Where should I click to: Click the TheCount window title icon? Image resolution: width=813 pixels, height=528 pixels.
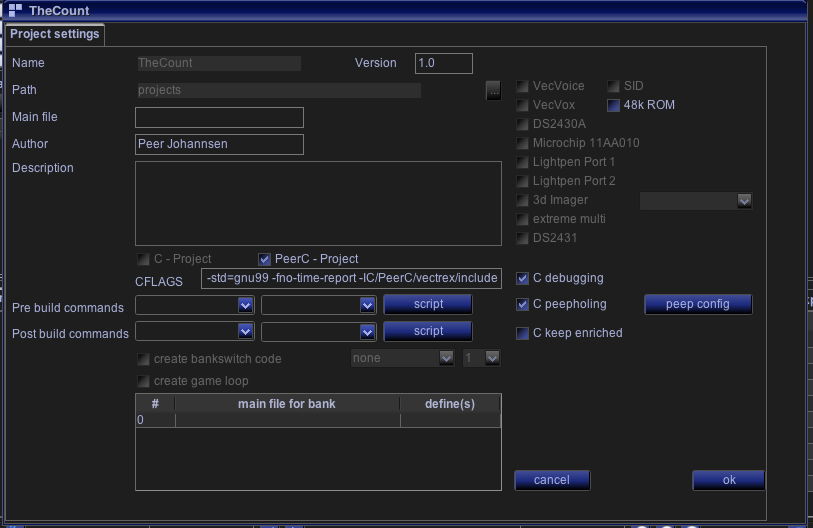[15, 10]
